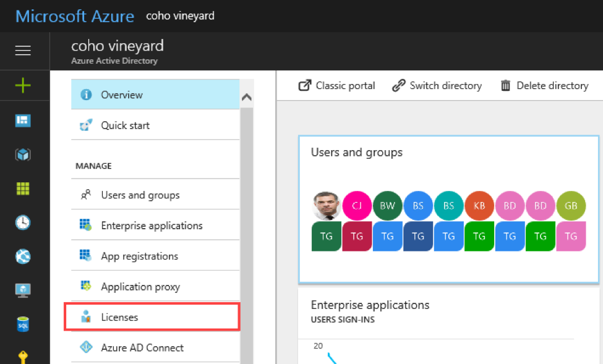
Task: Open the clock Recent sidebar icon
Action: (x=23, y=222)
